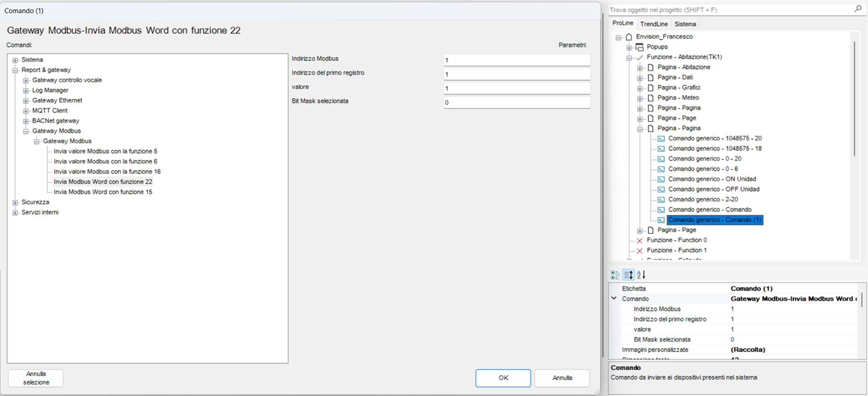Select Invia Modbus Word con funzione 15
Screen dimensions: 868x396
click(x=103, y=192)
